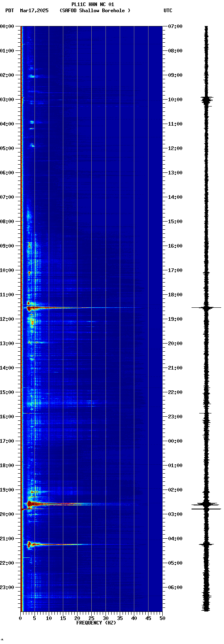The width and height of the screenshot is (224, 644).
Task: Select the PDT axis label '11:00'
Action: [7, 295]
